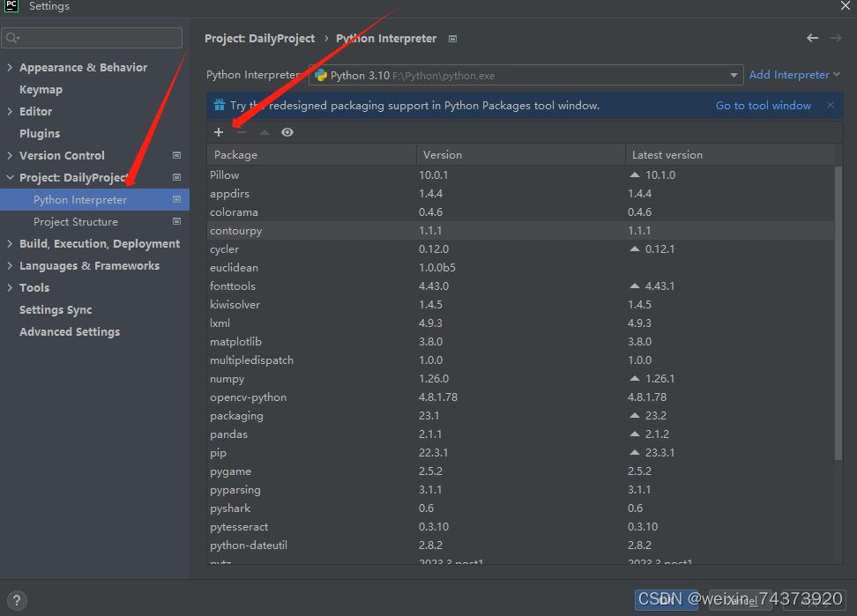Open the Python Interpreter dropdown

(x=734, y=76)
